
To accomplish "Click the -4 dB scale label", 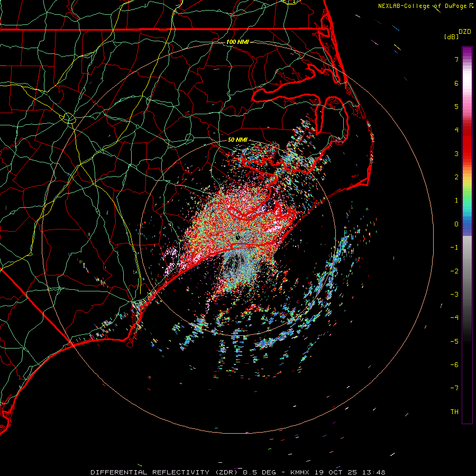I will tap(454, 318).
